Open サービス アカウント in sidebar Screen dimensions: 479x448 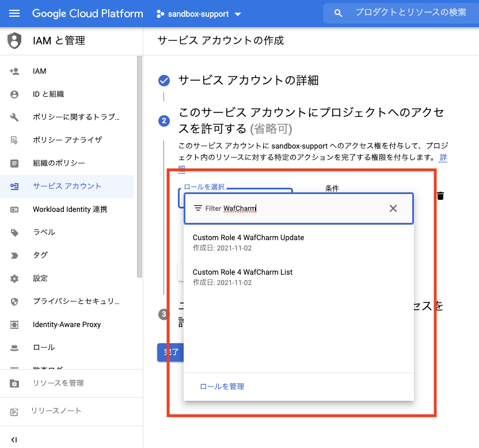click(x=67, y=187)
